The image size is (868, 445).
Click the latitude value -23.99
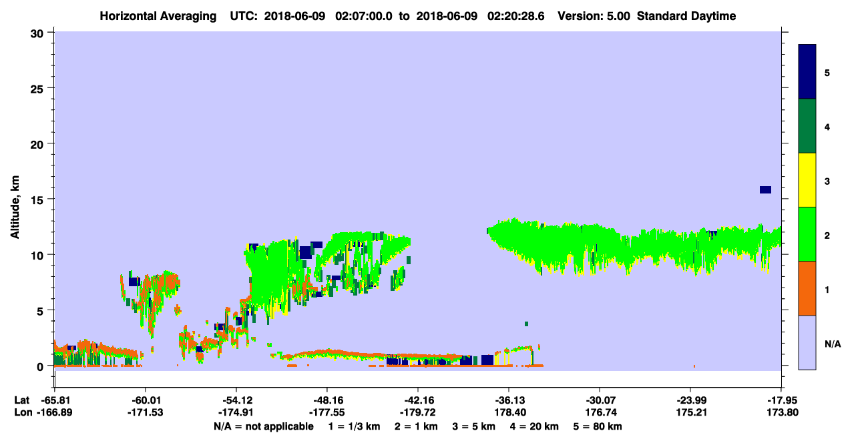click(690, 400)
